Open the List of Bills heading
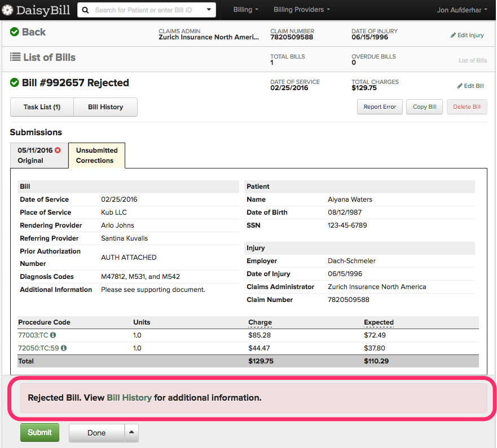Image resolution: width=497 pixels, height=448 pixels. point(50,57)
